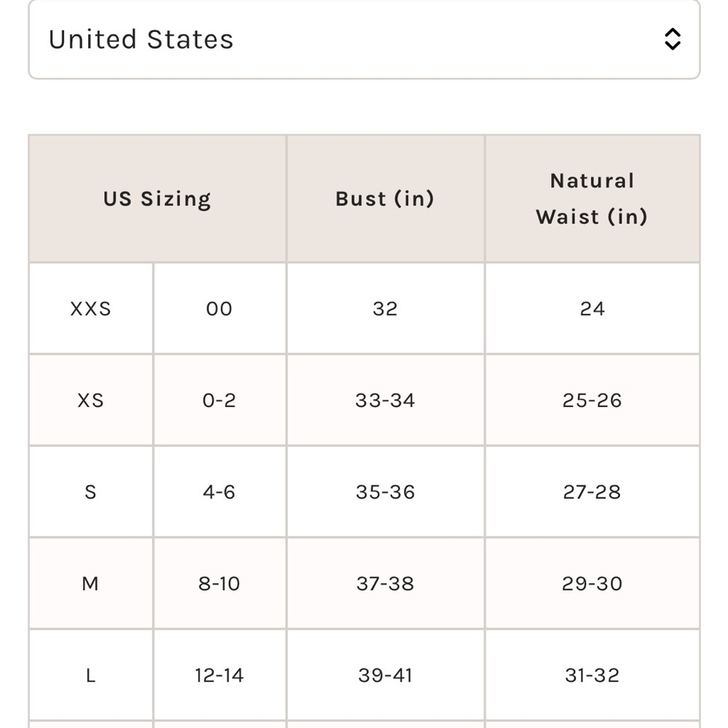Open the United States country dropdown
The height and width of the screenshot is (728, 728).
(364, 39)
